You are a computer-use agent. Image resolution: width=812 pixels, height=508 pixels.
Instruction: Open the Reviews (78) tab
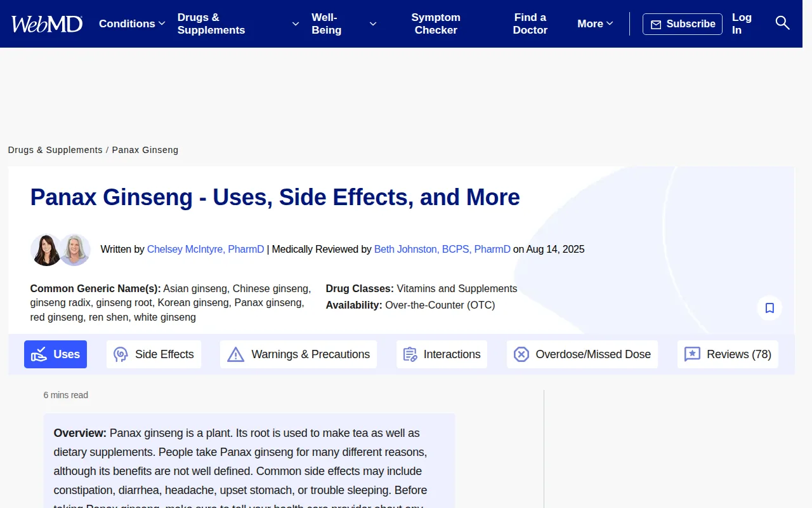(728, 354)
